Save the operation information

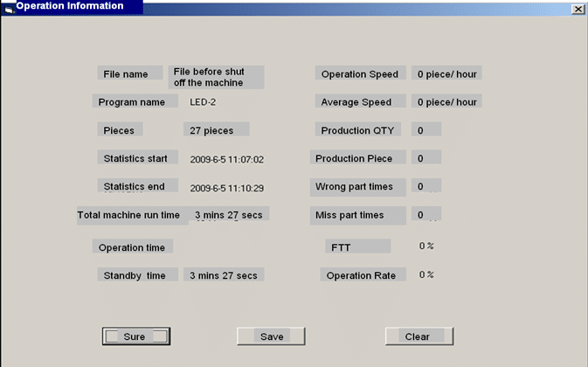tap(271, 336)
